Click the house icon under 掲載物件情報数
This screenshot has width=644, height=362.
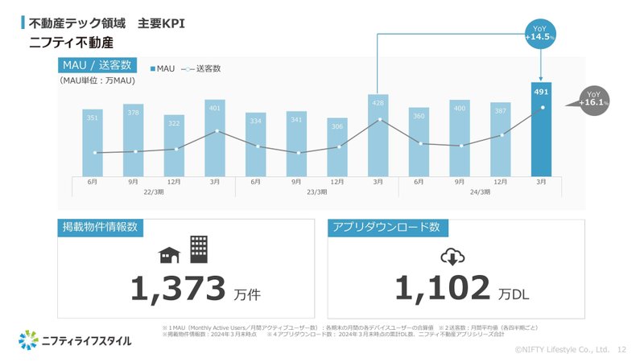(170, 255)
